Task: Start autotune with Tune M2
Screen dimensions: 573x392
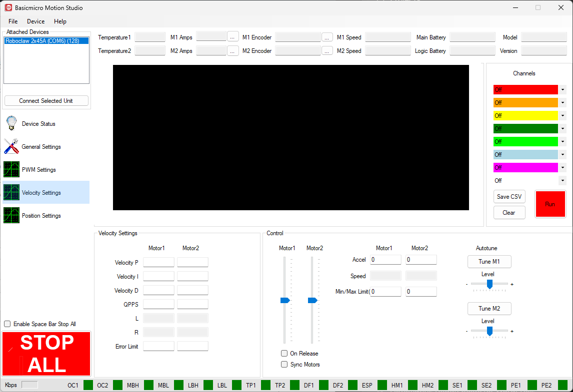Action: coord(489,309)
